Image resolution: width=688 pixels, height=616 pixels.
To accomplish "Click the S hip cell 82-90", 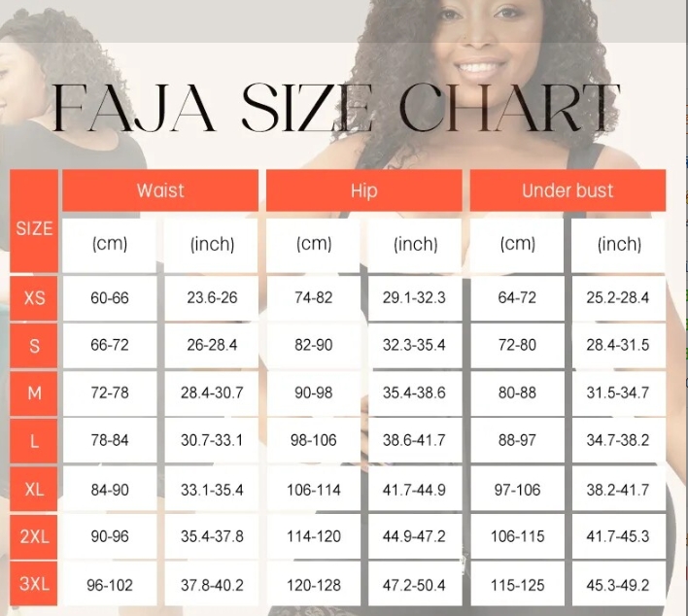I will pyautogui.click(x=314, y=345).
